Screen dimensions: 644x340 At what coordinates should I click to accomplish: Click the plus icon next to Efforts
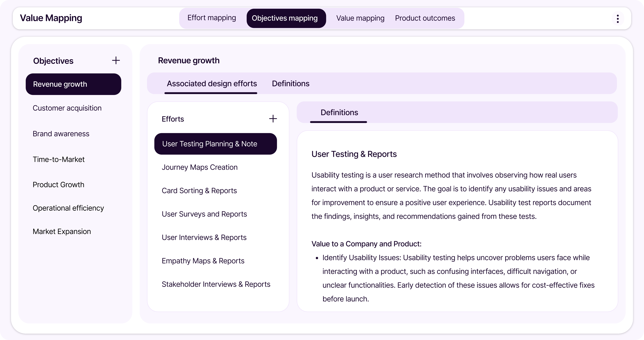pos(273,119)
